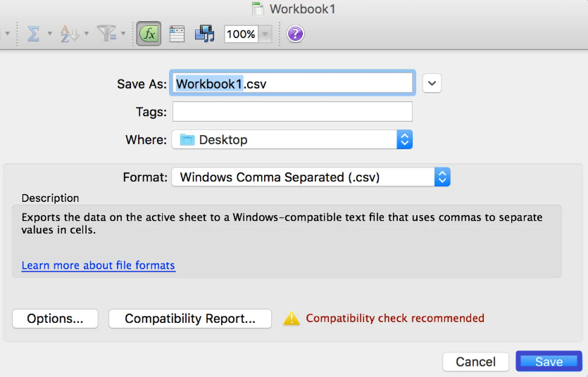Open the Format Windows Comma Separated dropdown
Viewport: 588px width, 377px height.
[311, 177]
